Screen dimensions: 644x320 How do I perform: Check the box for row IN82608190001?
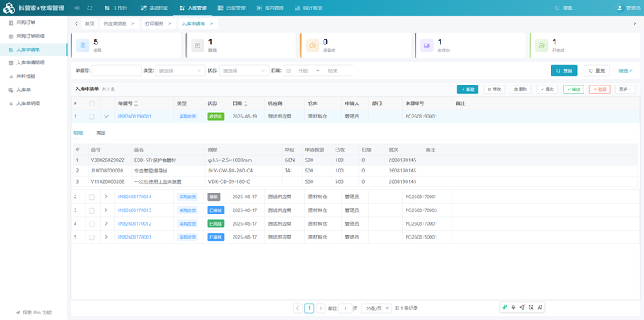coord(92,117)
